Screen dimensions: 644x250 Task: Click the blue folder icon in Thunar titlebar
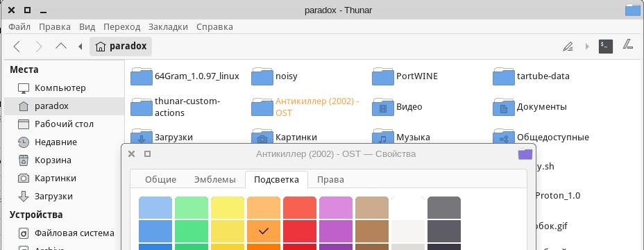(x=633, y=10)
